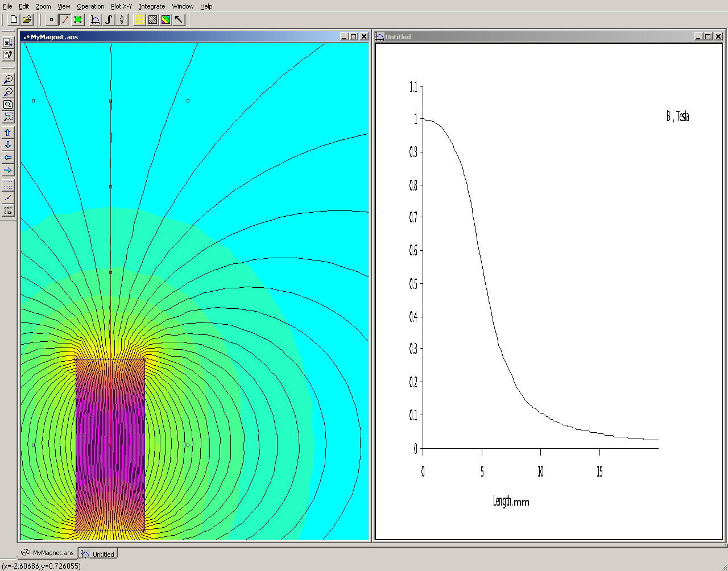Toggle grid display dots icon
This screenshot has height=571, width=728.
[8, 185]
